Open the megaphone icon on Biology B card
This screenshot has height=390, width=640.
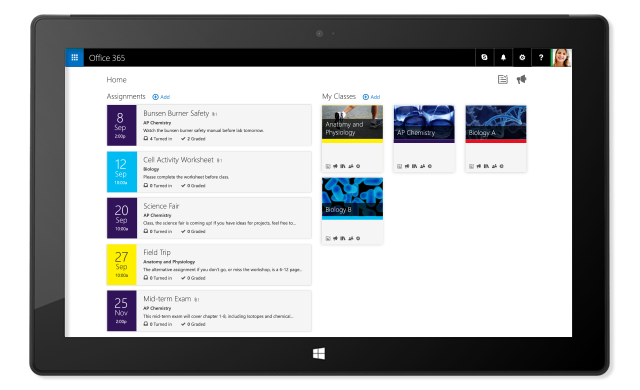pos(336,238)
